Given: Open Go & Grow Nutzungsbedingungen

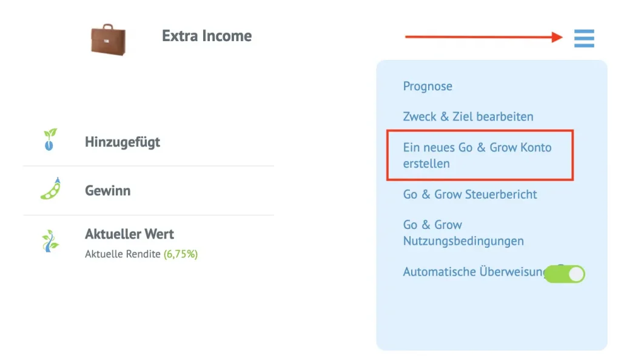Looking at the screenshot, I should click(463, 233).
